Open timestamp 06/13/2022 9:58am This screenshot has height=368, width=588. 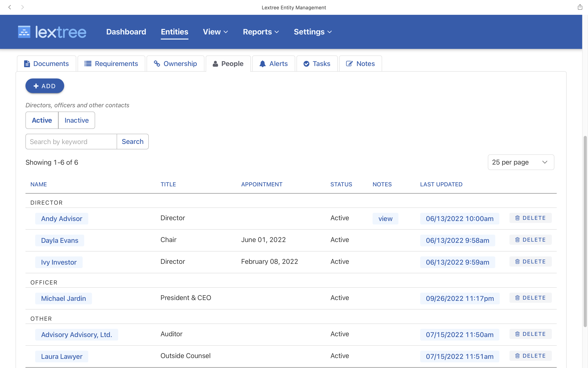tap(458, 240)
